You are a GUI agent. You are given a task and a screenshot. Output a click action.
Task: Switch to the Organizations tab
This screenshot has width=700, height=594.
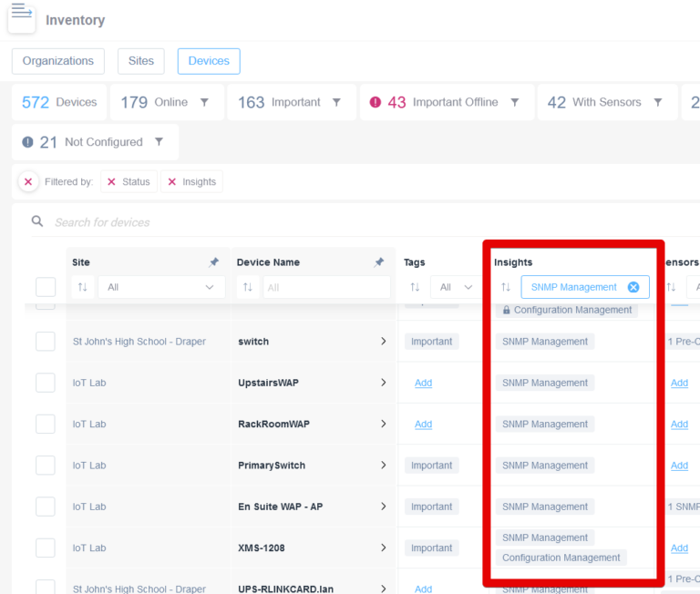click(x=58, y=61)
